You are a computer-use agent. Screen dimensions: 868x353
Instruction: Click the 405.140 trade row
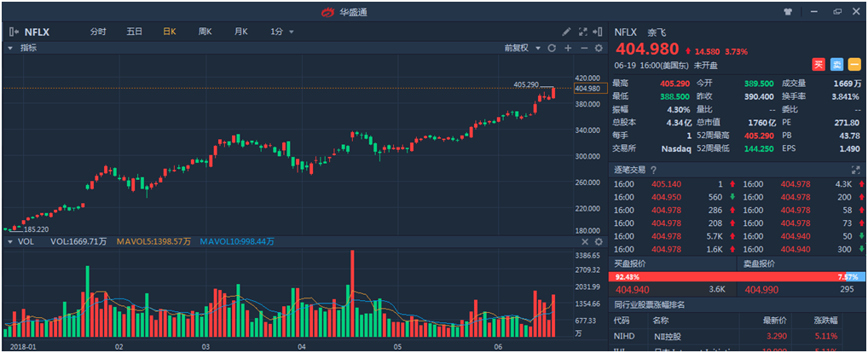[672, 183]
